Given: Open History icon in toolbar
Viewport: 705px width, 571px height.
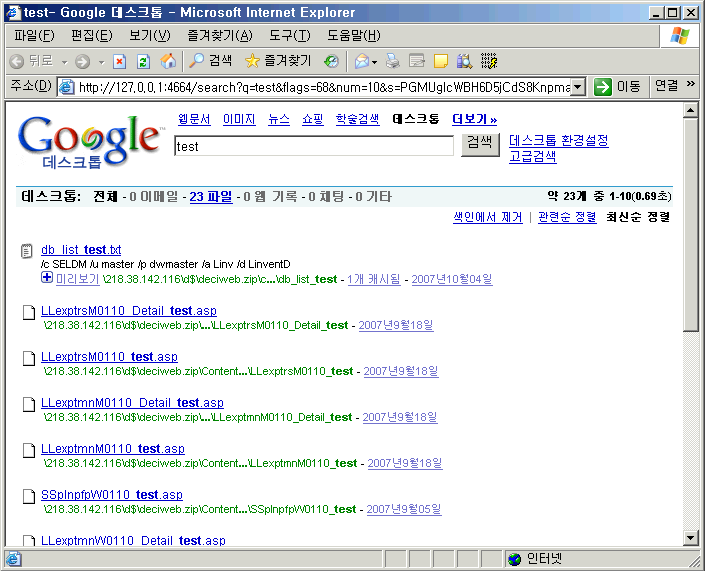Looking at the screenshot, I should click(331, 61).
